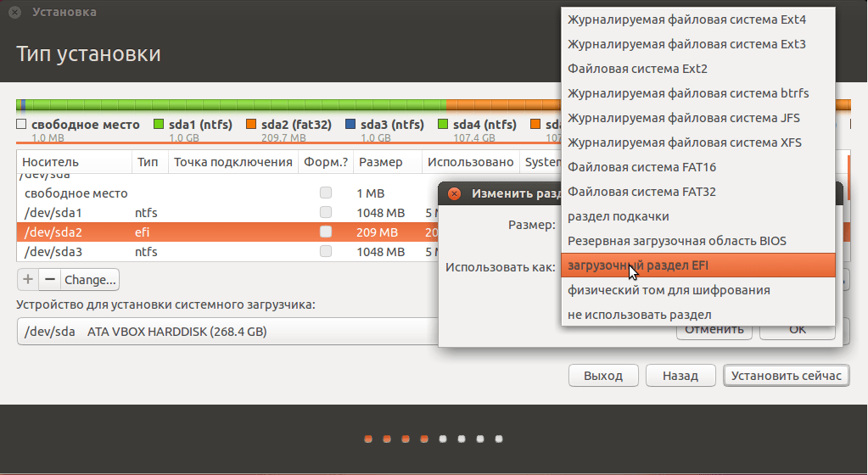
Task: Click the green sda1 (ntfs) legend square
Action: [x=159, y=125]
